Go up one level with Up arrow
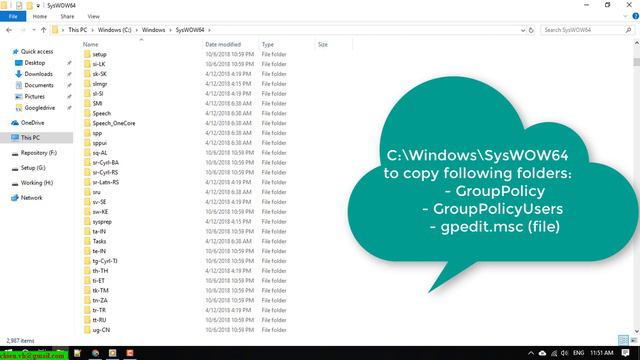640x360 pixels. [x=43, y=30]
